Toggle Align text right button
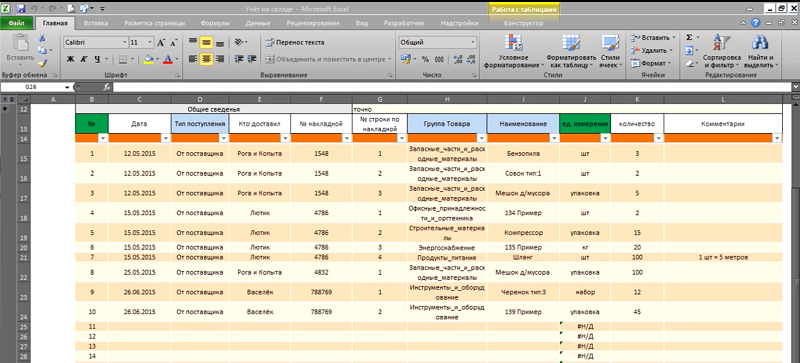This screenshot has height=363, width=800. click(x=219, y=59)
